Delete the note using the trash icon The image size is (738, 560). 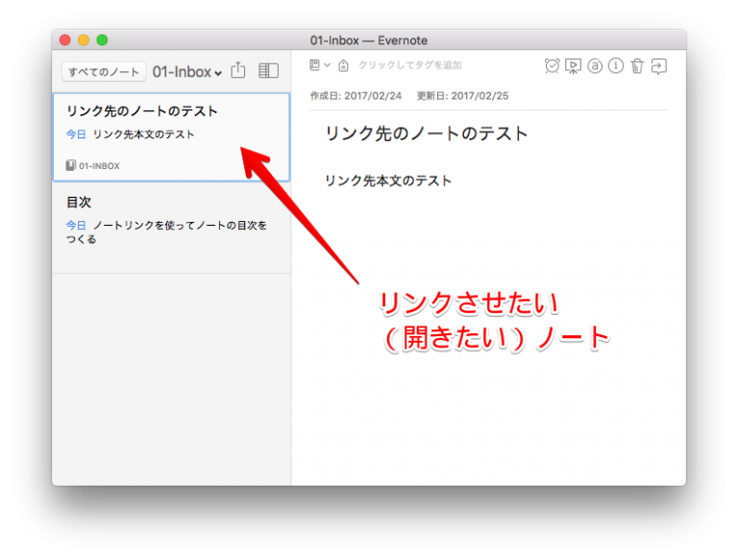(637, 66)
